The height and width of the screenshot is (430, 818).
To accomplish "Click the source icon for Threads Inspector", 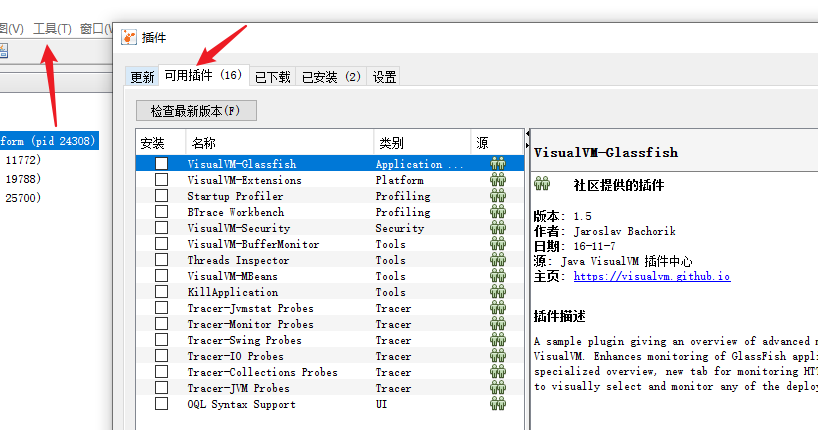I will pos(498,260).
